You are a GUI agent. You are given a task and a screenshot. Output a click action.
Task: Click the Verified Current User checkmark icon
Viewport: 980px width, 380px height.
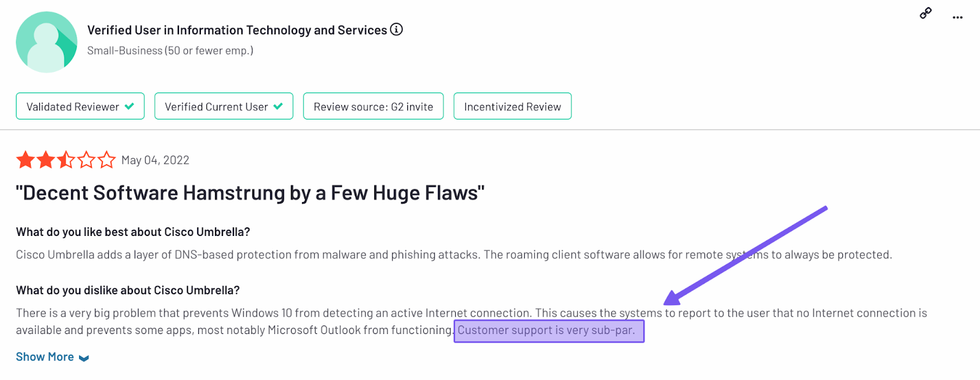[x=278, y=106]
